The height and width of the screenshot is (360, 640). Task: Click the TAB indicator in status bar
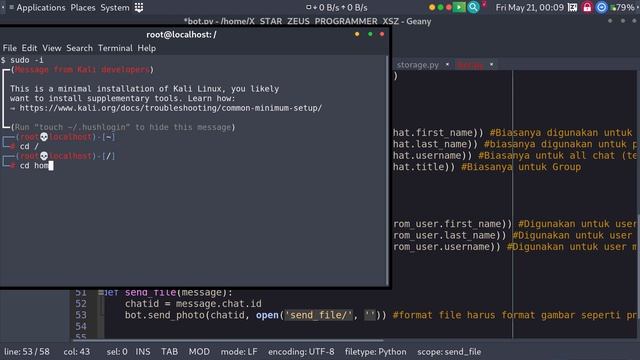[169, 352]
